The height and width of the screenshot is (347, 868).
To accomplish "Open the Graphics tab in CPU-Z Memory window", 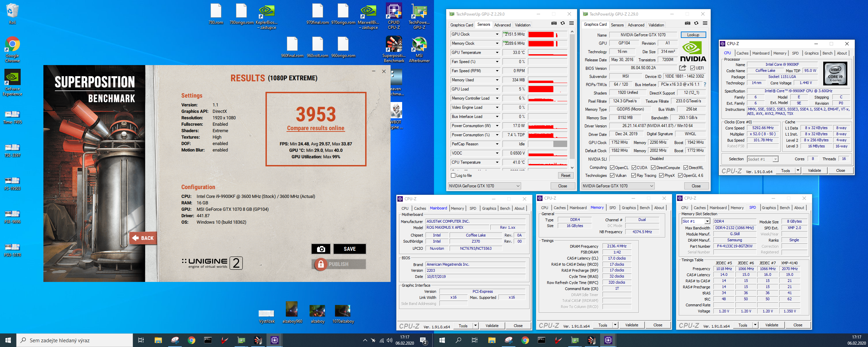I will (629, 208).
